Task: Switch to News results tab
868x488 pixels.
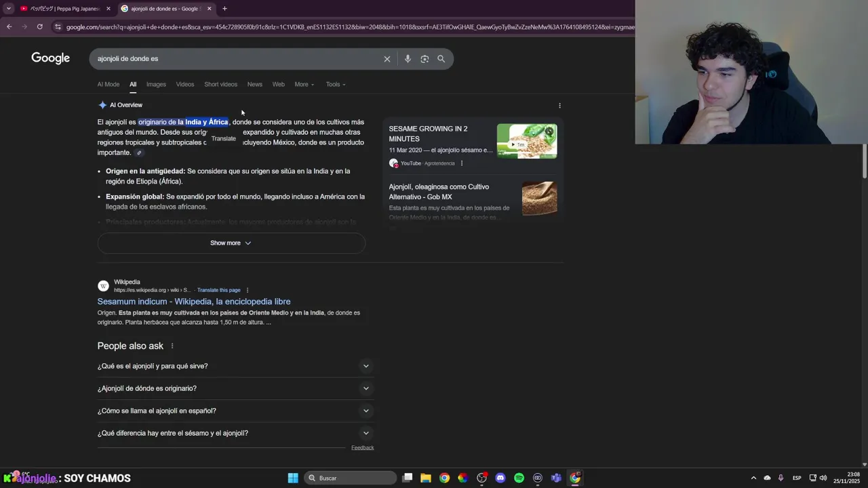Action: (254, 85)
